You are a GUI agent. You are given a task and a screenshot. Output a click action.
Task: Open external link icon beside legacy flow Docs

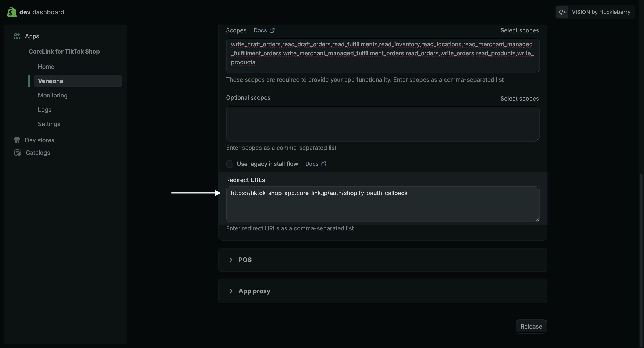(x=324, y=164)
